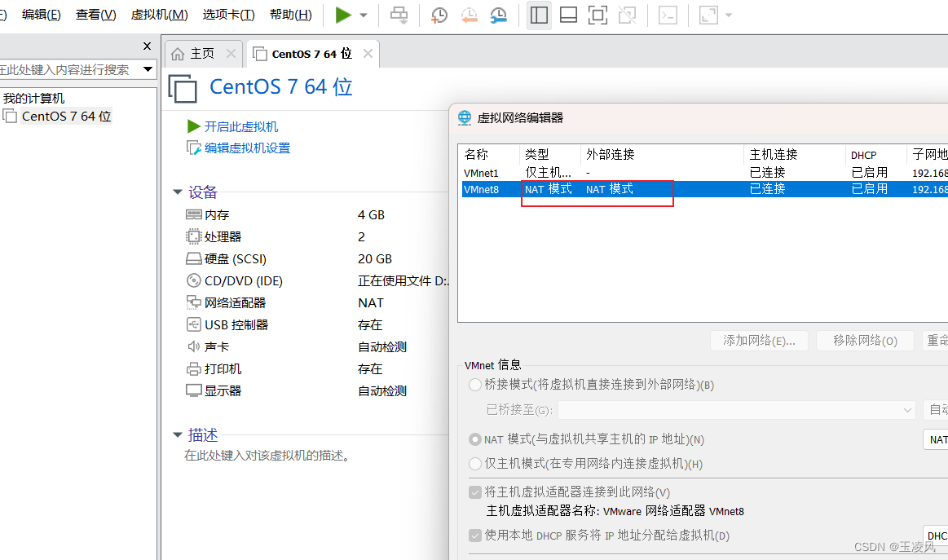Enter full screen mode icon
The height and width of the screenshot is (560, 948).
(x=598, y=15)
